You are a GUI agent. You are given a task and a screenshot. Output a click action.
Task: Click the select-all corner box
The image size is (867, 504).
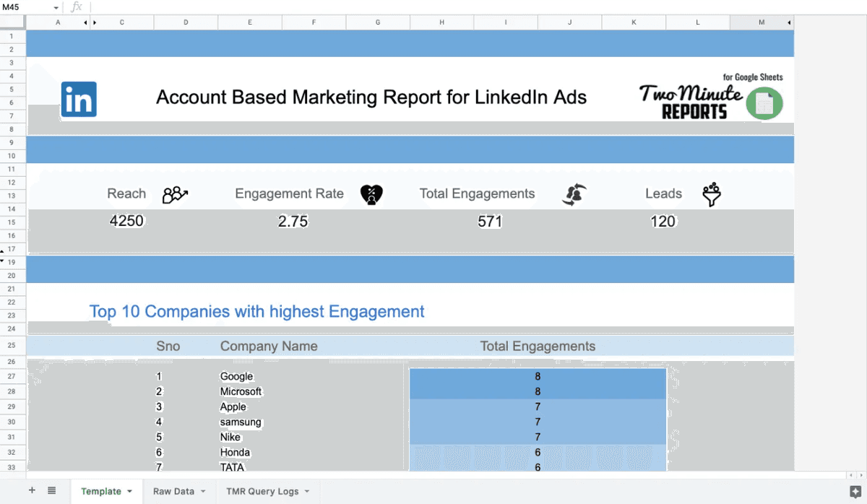12,22
